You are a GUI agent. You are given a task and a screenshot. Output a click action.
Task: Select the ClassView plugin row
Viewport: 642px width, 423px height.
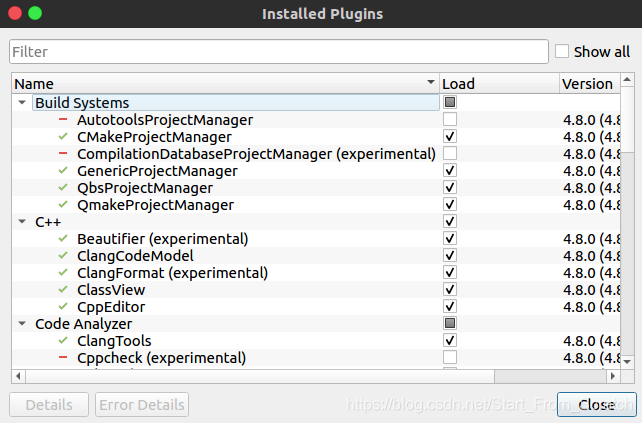pyautogui.click(x=316, y=290)
